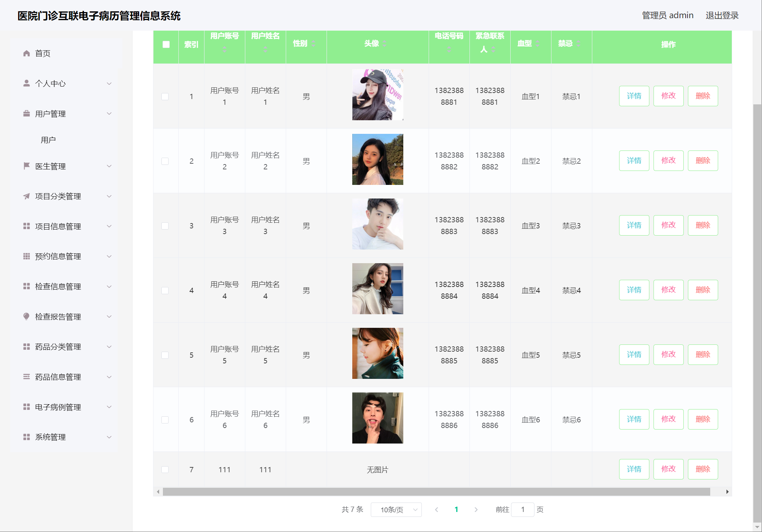Click 退出登录 link at top right

(x=722, y=16)
